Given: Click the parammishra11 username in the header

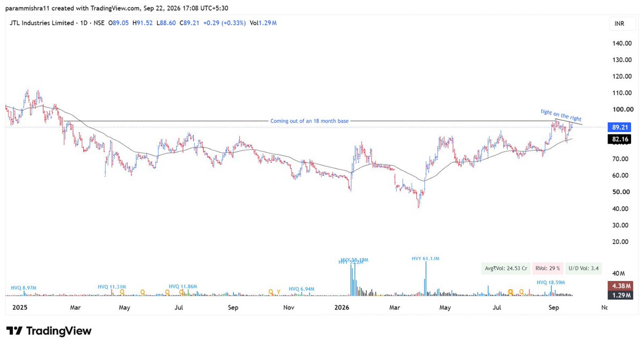Looking at the screenshot, I should (26, 8).
